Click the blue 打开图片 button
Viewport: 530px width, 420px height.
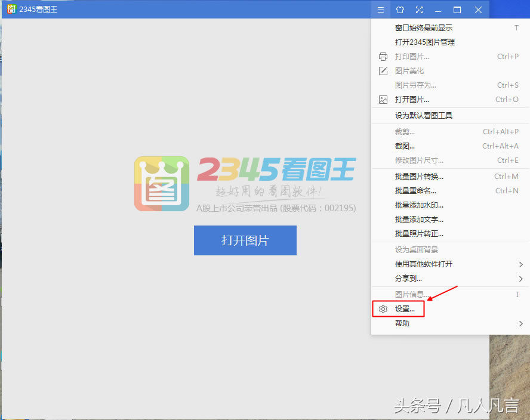click(x=245, y=240)
